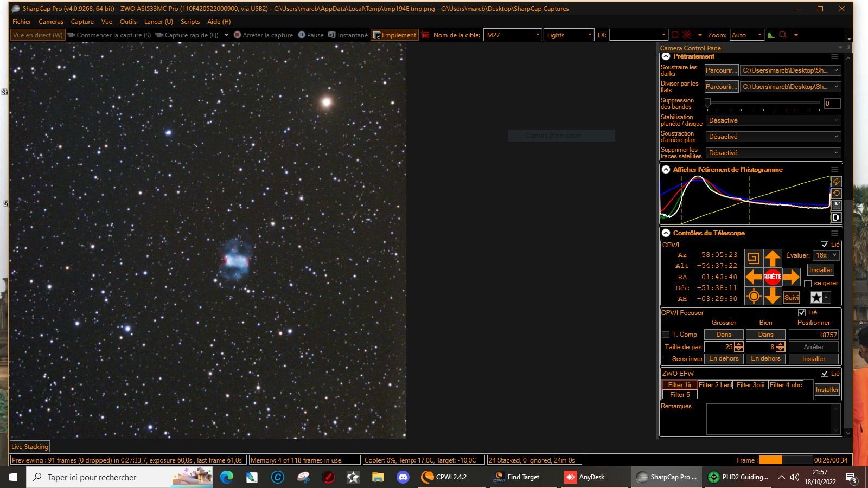
Task: Open the Zoom Auto dropdown
Action: click(x=746, y=35)
